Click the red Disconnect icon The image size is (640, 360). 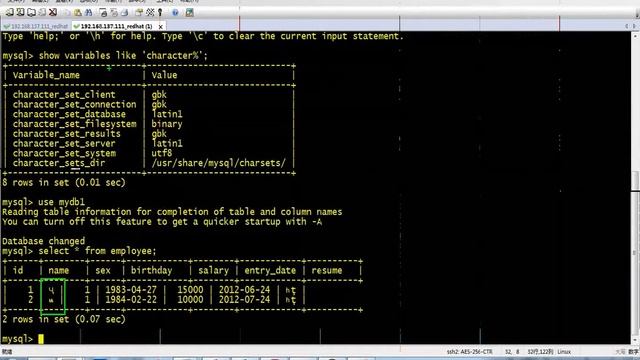53,12
